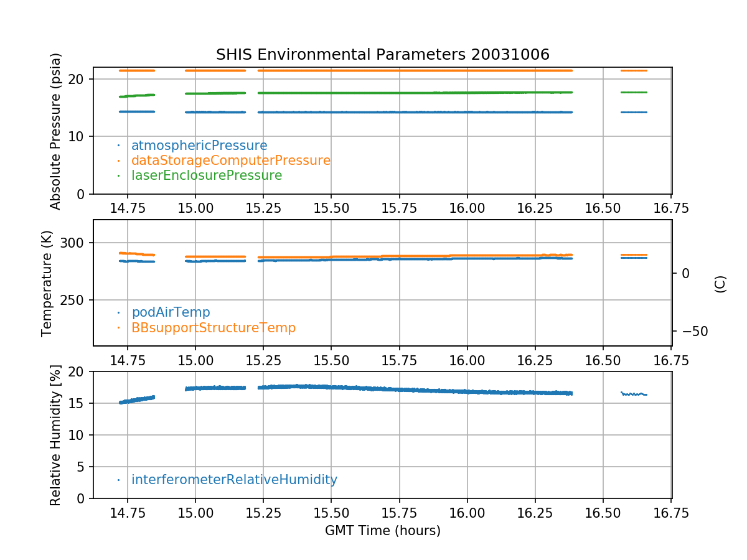Select the atmosphericPressure legend entry

[x=199, y=146]
